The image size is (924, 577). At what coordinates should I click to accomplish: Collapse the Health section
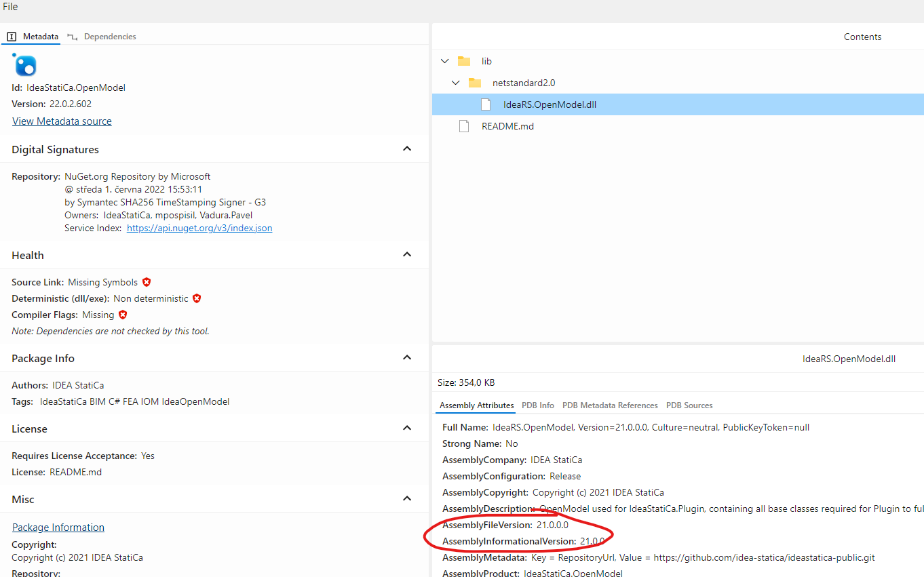point(406,254)
